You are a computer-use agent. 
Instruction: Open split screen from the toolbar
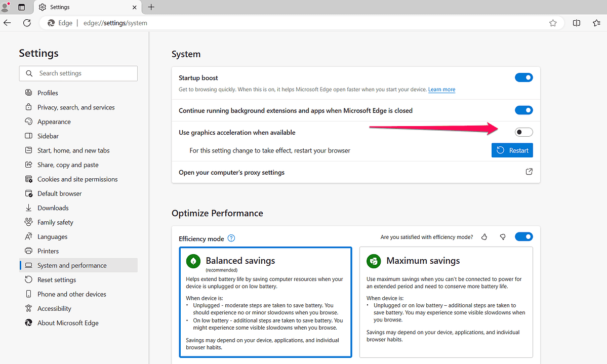pos(576,23)
